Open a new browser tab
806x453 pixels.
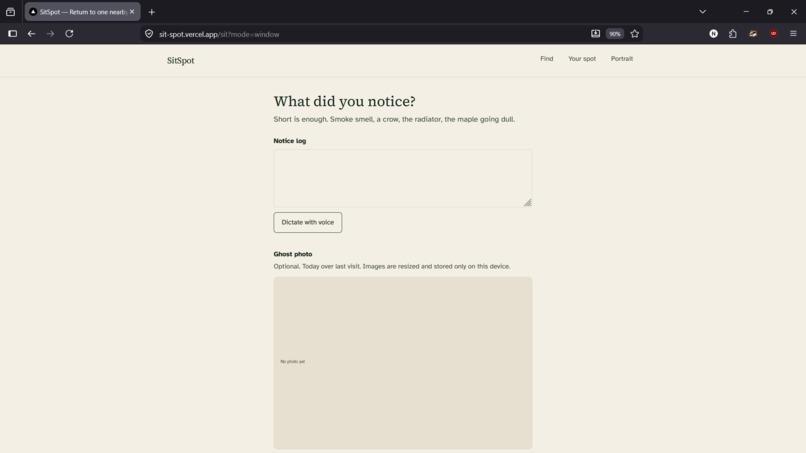point(152,12)
